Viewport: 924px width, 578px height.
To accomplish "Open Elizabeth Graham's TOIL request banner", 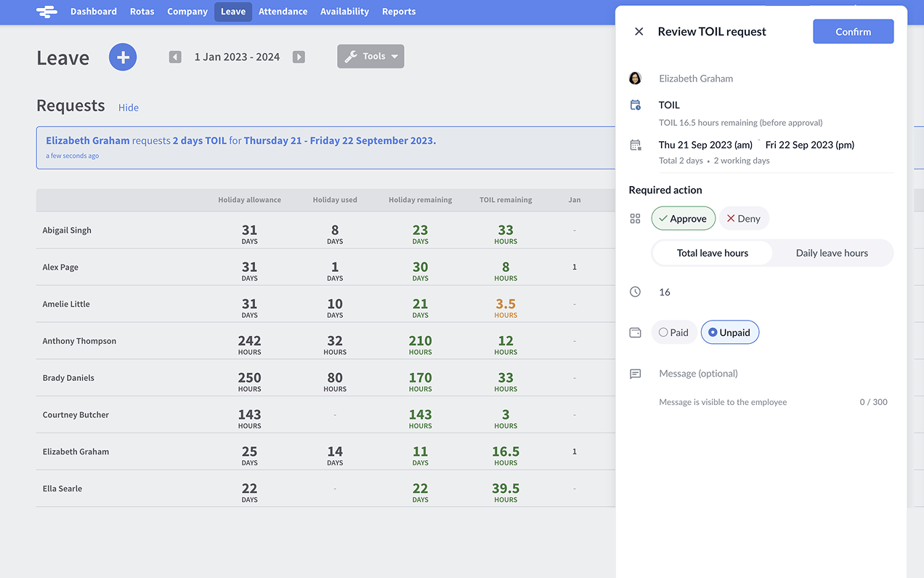I will click(326, 148).
